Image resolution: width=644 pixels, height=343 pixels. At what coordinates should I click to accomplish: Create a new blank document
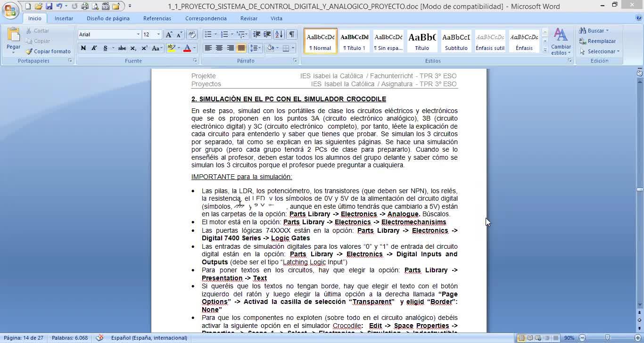[x=28, y=7]
